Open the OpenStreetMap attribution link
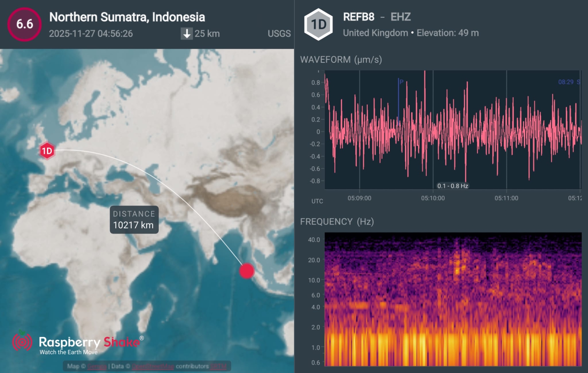Viewport: 588px width, 373px height. pyautogui.click(x=153, y=366)
